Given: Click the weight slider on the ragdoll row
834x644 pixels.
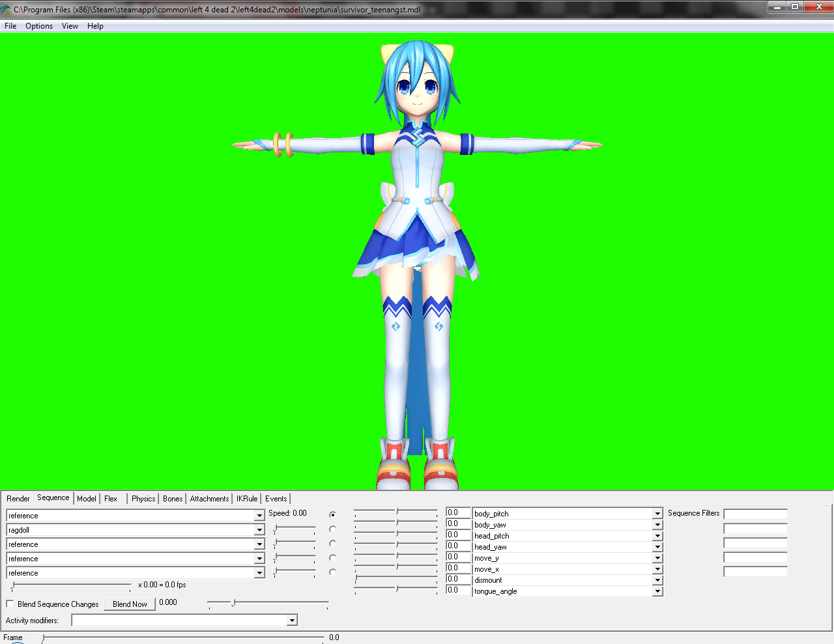Looking at the screenshot, I should 295,528.
